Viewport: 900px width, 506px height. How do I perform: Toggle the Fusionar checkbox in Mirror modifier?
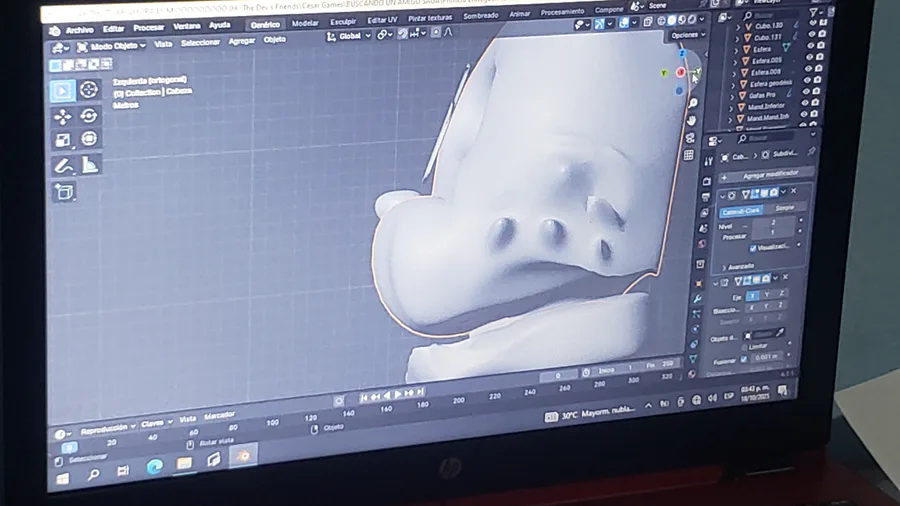[x=744, y=359]
